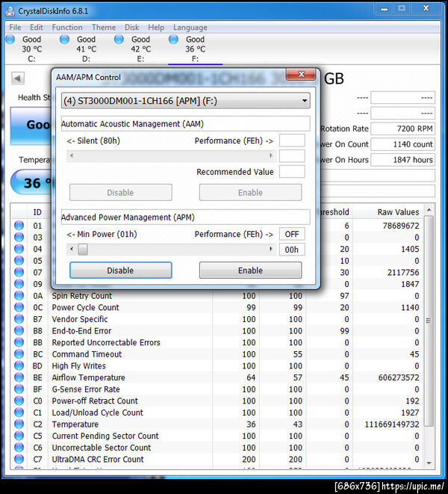Click status icon for High Fly Writes
The height and width of the screenshot is (494, 448).
click(x=19, y=365)
